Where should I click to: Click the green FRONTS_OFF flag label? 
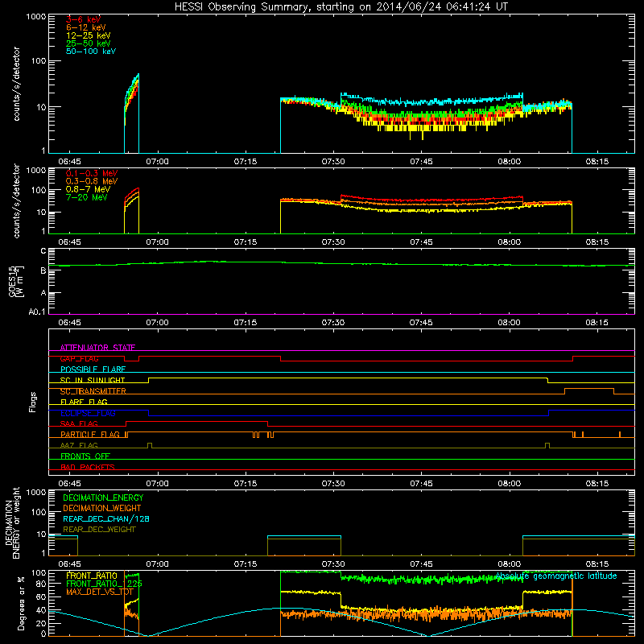click(85, 456)
